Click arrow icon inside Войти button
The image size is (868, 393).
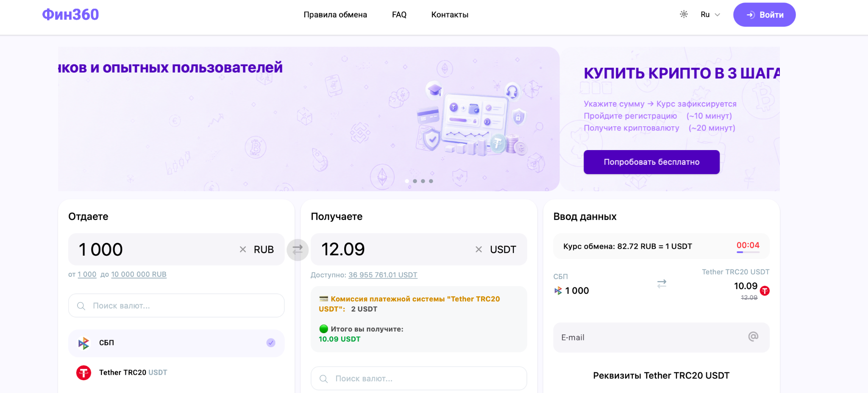tap(751, 15)
